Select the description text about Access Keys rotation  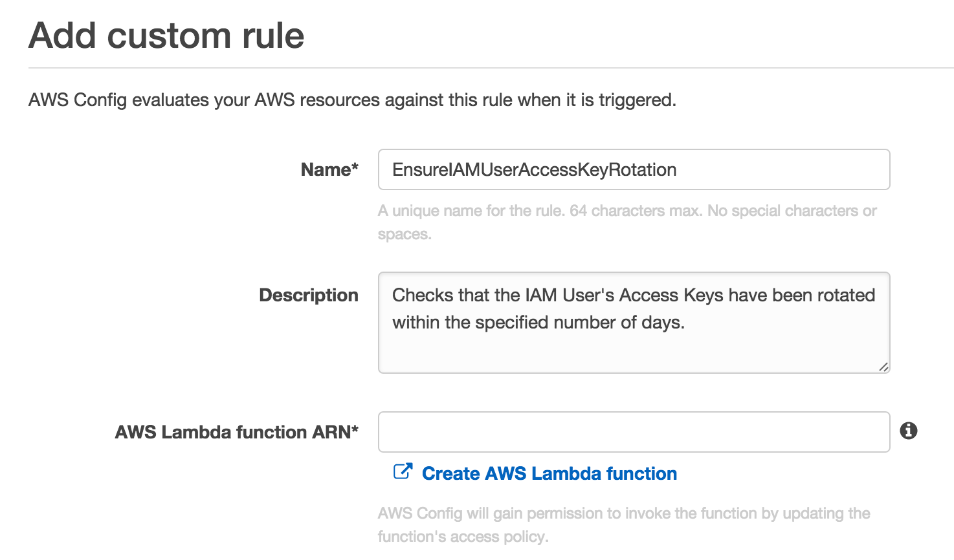point(632,308)
